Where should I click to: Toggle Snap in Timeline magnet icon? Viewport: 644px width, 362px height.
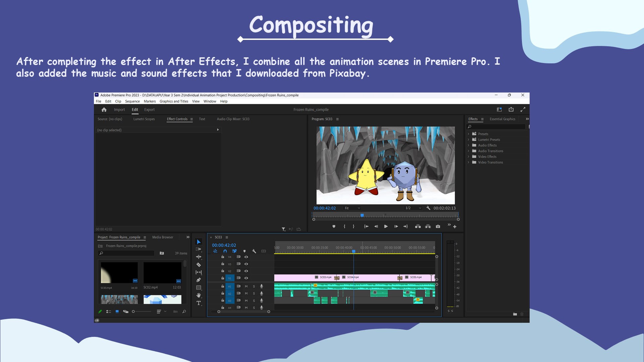[225, 251]
